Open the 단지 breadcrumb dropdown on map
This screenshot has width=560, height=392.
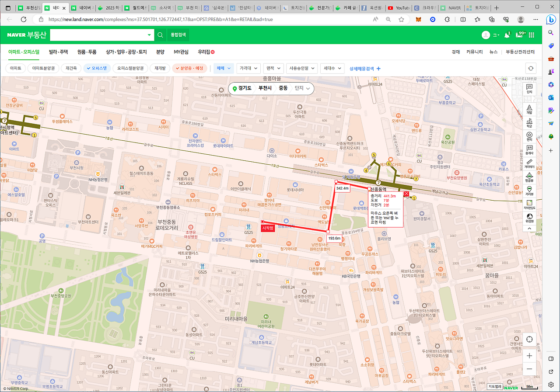coord(302,88)
